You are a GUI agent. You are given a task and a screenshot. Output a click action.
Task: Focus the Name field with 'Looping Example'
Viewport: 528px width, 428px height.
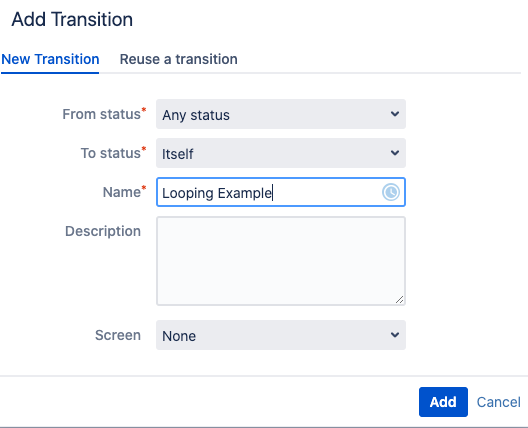coord(281,192)
